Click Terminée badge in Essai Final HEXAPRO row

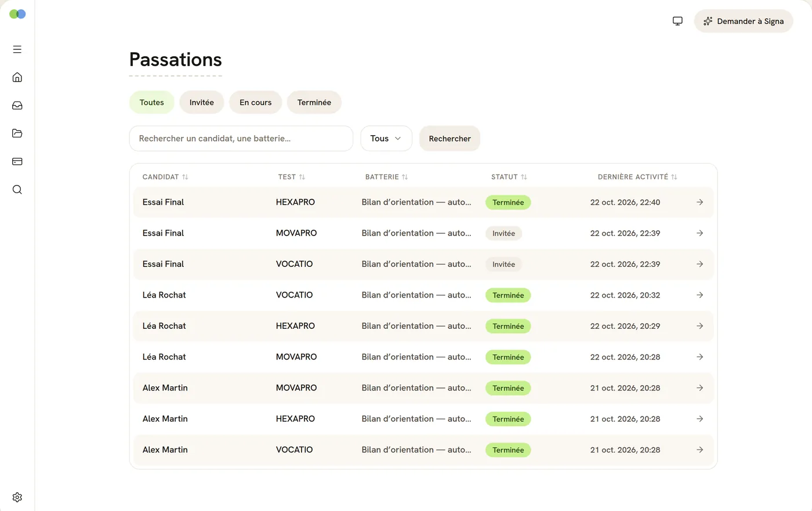pos(508,202)
